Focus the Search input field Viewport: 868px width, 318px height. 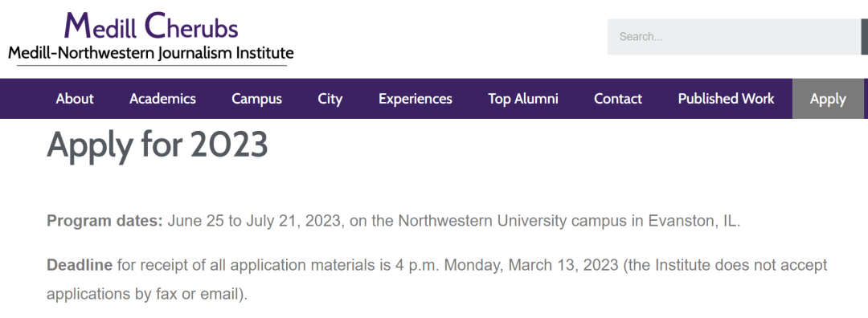click(734, 37)
